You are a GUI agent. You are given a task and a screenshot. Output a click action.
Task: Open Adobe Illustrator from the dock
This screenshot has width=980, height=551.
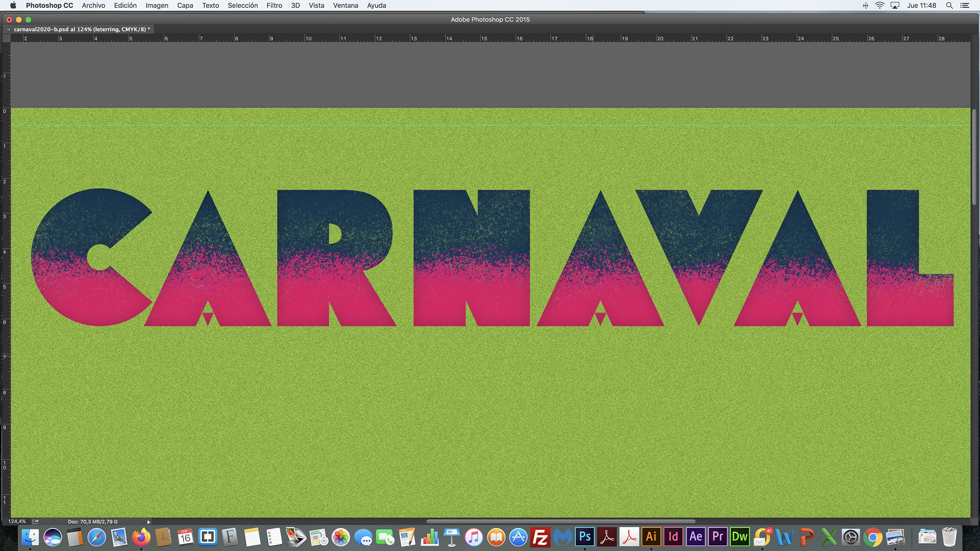651,537
